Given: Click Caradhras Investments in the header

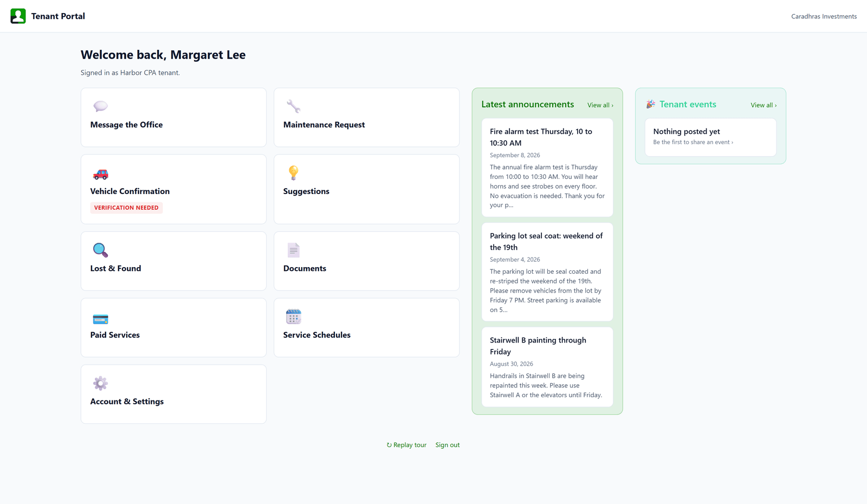Looking at the screenshot, I should (824, 16).
